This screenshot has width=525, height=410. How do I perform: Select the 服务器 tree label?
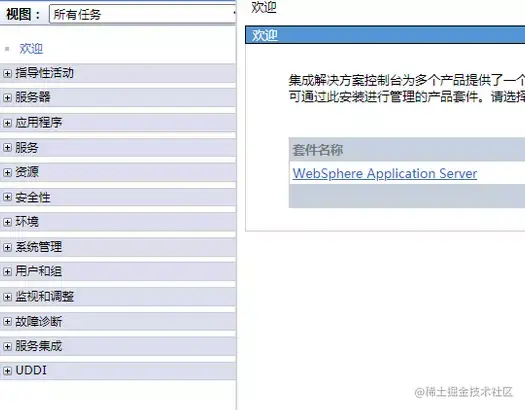coord(33,97)
